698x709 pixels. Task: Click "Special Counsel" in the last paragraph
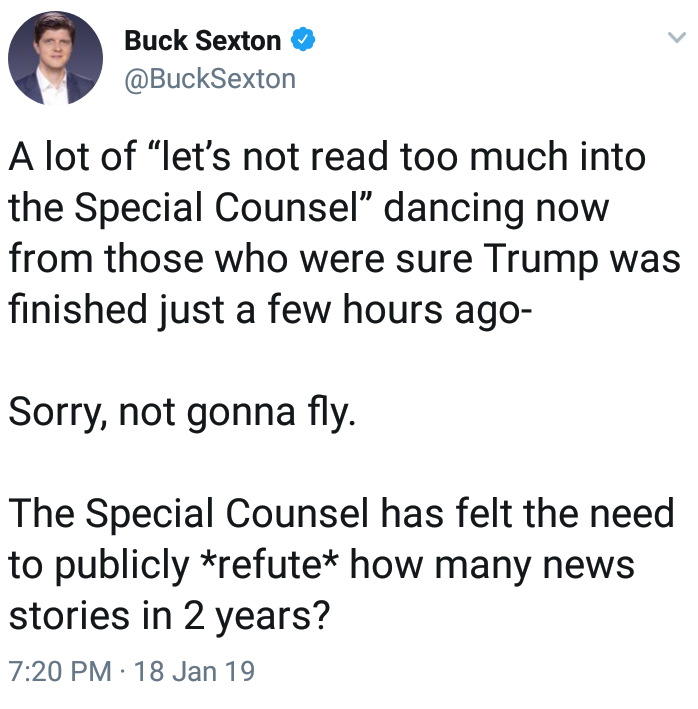tap(227, 515)
